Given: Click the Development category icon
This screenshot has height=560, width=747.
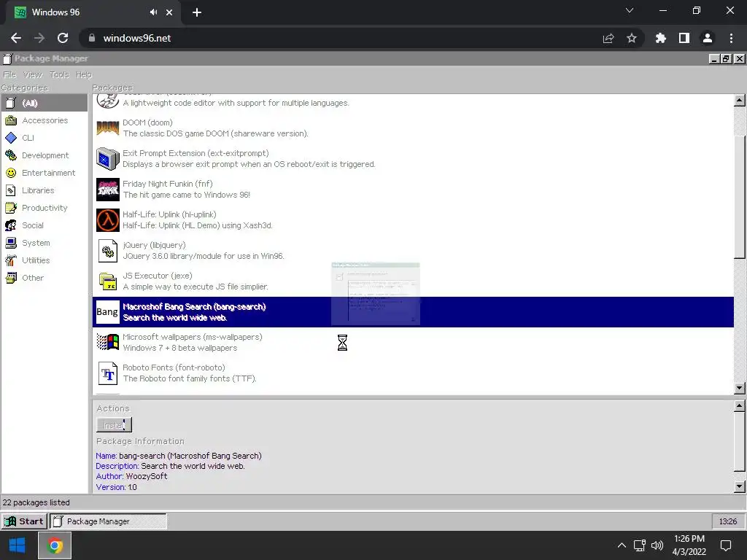Looking at the screenshot, I should (x=11, y=155).
